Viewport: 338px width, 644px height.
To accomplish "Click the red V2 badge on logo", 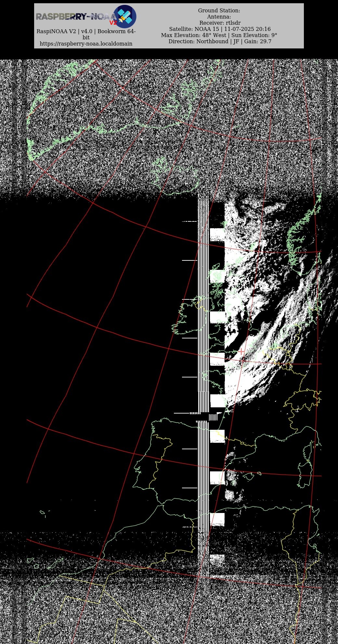I will coord(113,23).
